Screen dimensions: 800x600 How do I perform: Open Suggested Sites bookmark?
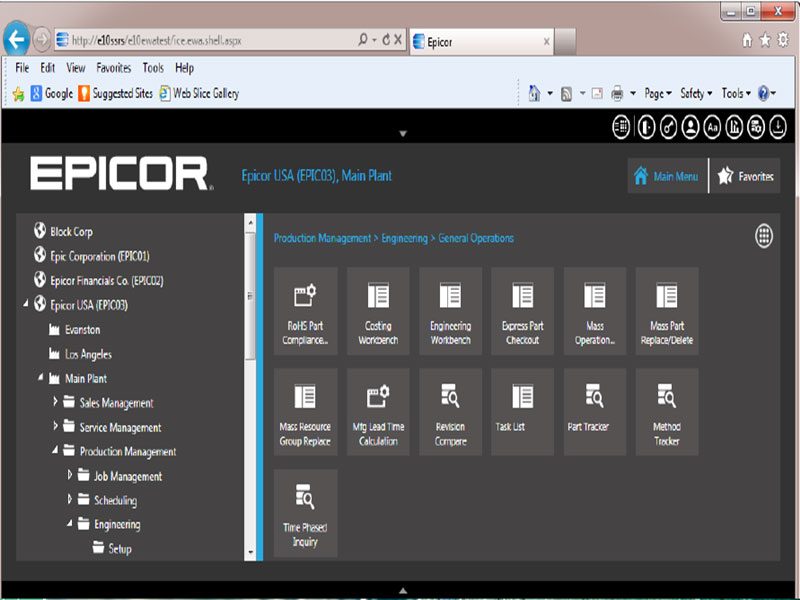pyautogui.click(x=116, y=94)
